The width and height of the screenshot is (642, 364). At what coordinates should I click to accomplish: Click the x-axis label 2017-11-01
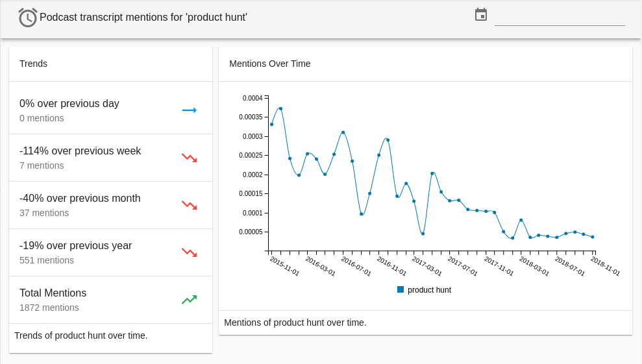[x=499, y=266]
